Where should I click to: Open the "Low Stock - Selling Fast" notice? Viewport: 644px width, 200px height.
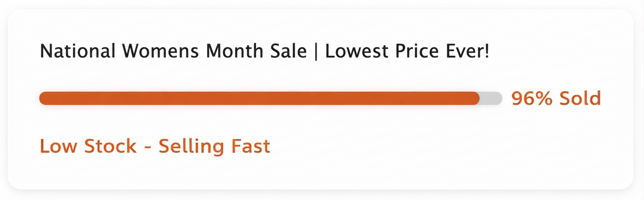[155, 146]
